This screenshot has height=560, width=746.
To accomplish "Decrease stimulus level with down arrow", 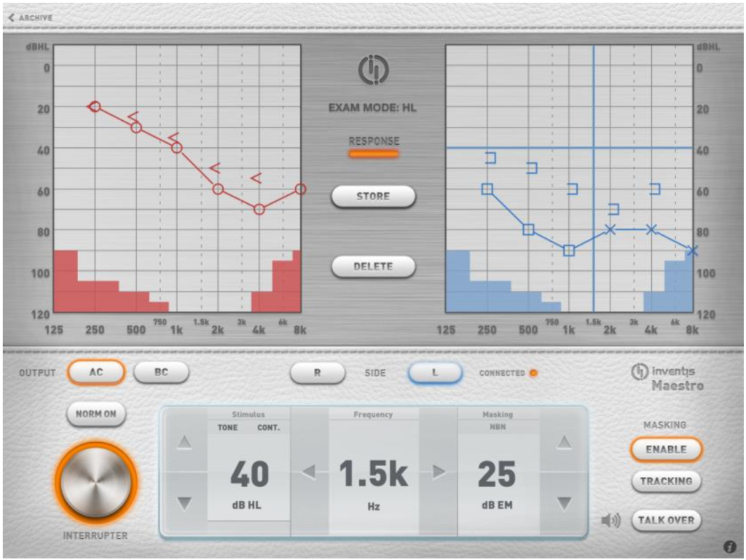I will click(184, 503).
